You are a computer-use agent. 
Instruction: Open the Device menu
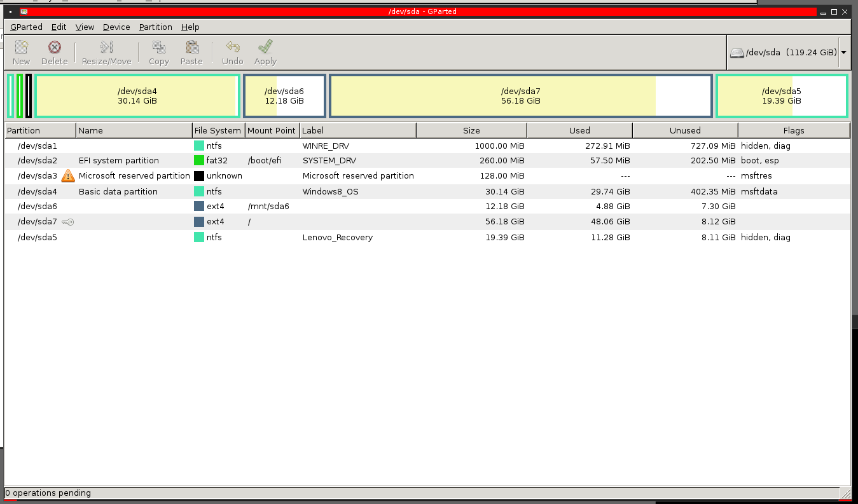(x=116, y=27)
